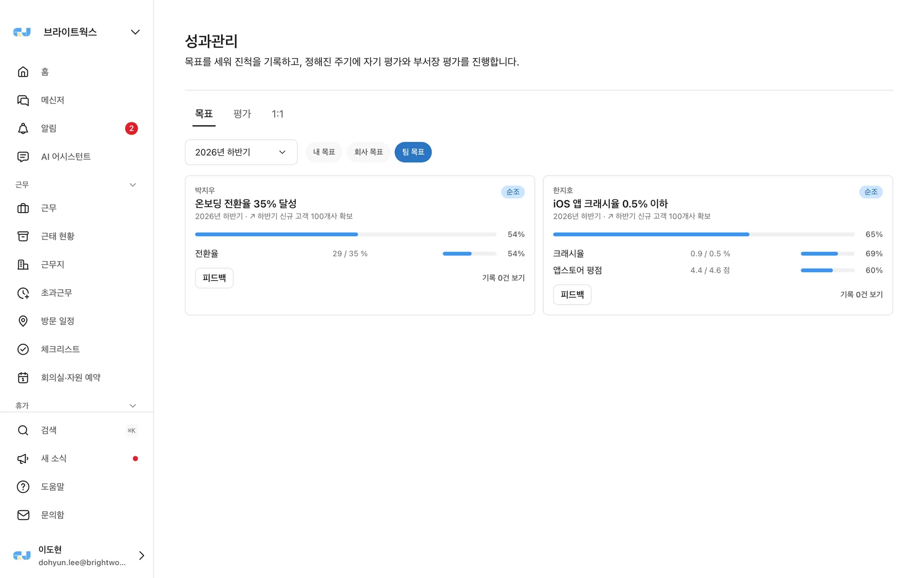Switch to the 1:1 tab
The image size is (924, 578).
click(278, 114)
